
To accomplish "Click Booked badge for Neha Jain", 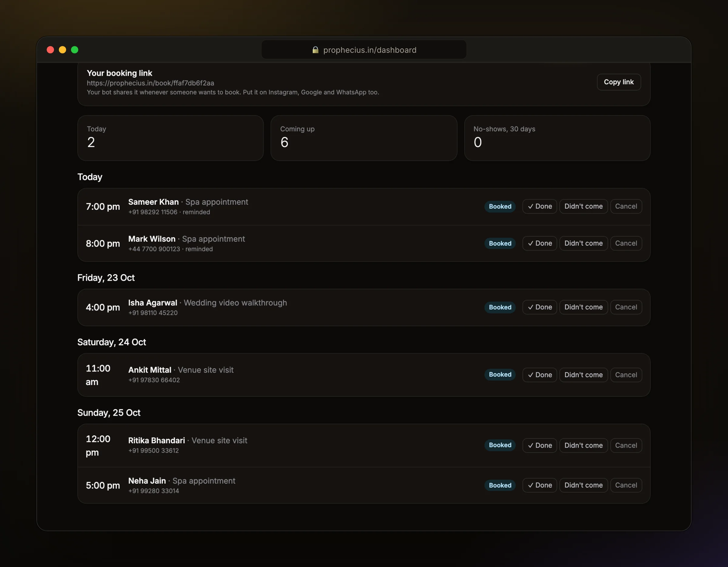I will pos(500,485).
